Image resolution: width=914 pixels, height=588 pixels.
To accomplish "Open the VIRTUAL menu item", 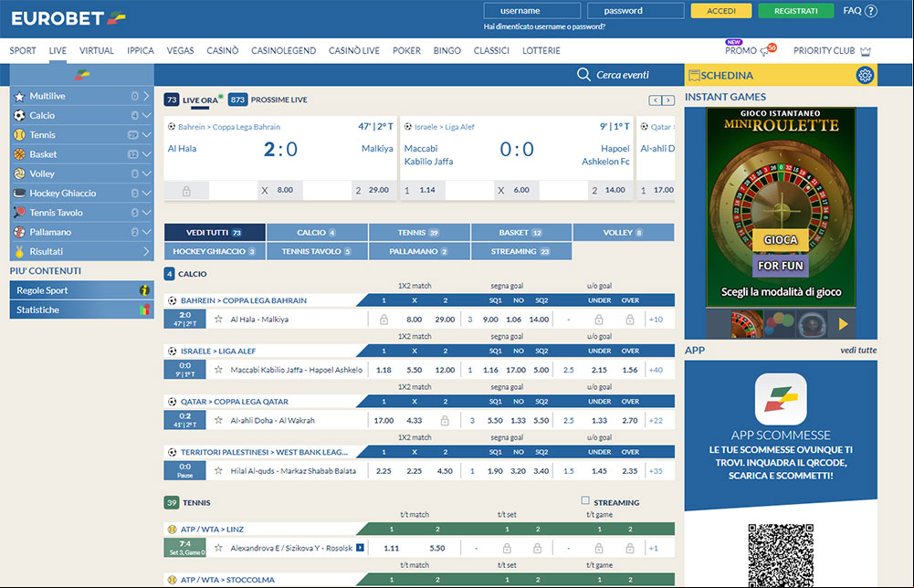I will pyautogui.click(x=97, y=51).
